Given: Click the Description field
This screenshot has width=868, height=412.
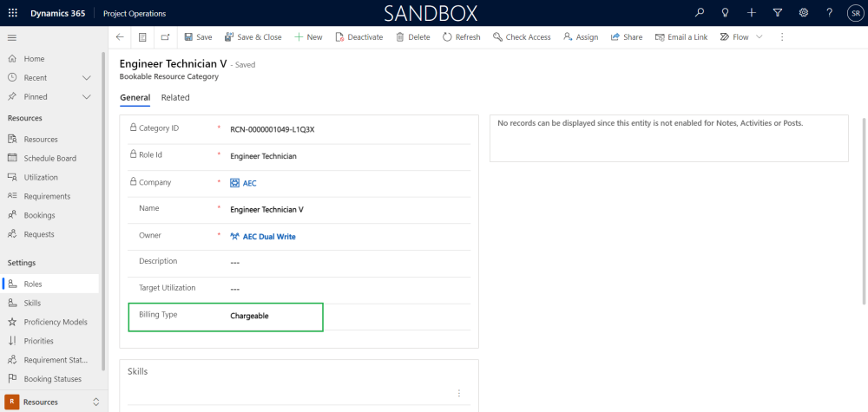Looking at the screenshot, I should [350, 263].
